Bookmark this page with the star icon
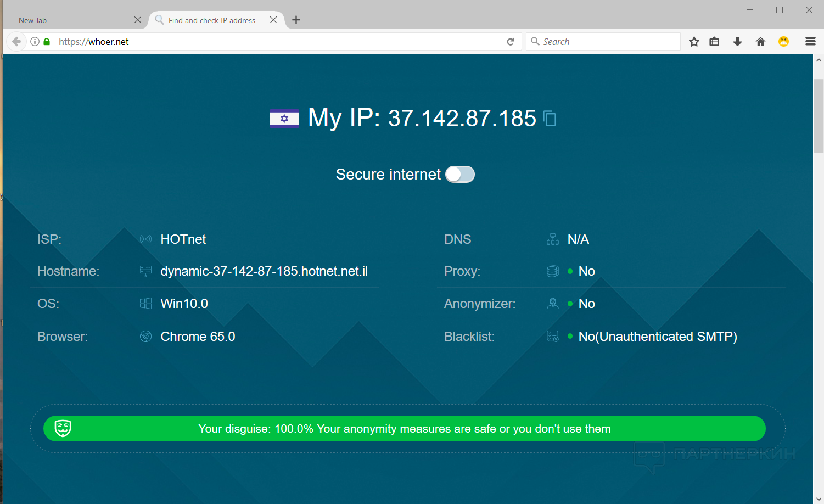 click(694, 42)
